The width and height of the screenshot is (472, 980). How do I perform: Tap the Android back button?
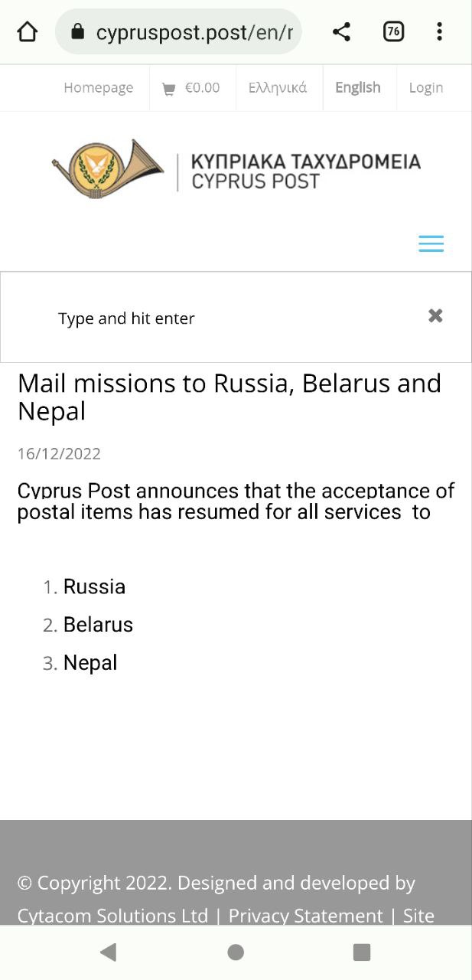[109, 952]
